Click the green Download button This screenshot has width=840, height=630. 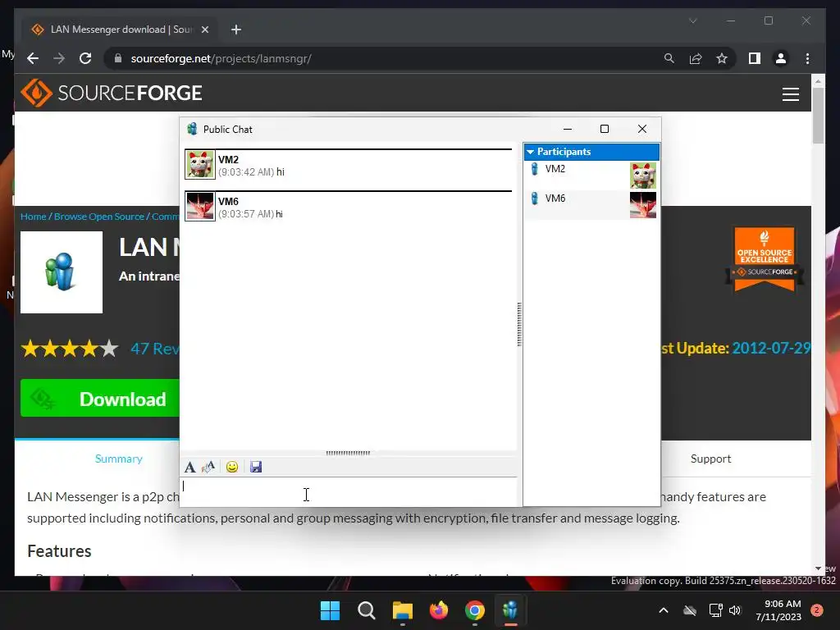point(99,399)
